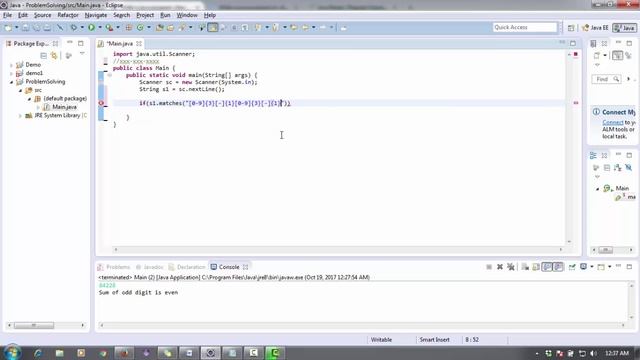Open the Run button dropdown arrow
The height and width of the screenshot is (360, 640).
click(x=100, y=27)
